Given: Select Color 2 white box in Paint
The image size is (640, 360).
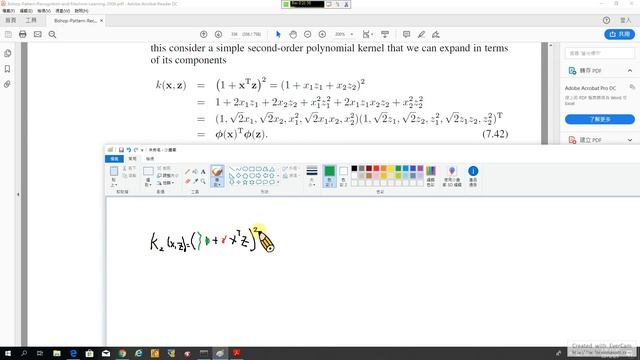Looking at the screenshot, I should click(x=344, y=176).
